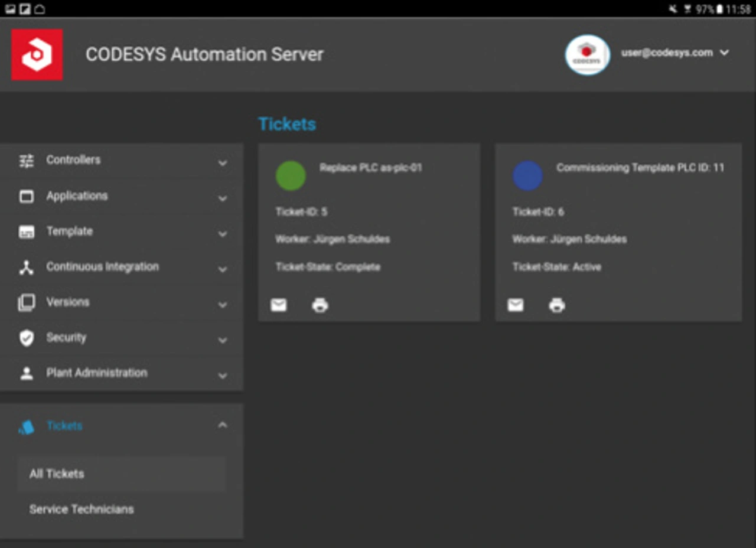The width and height of the screenshot is (756, 548).
Task: Click the 11:58 clock in status bar
Action: (738, 9)
